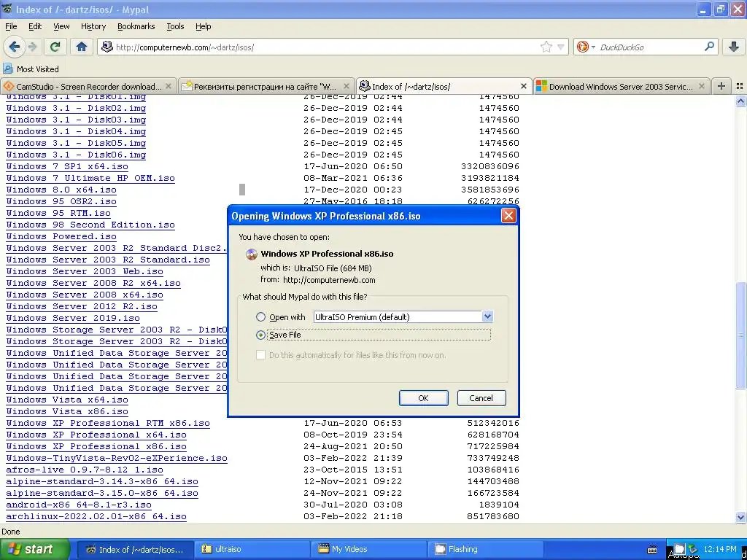Click the Most Visited bookmarks icon
747x560 pixels.
click(7, 69)
